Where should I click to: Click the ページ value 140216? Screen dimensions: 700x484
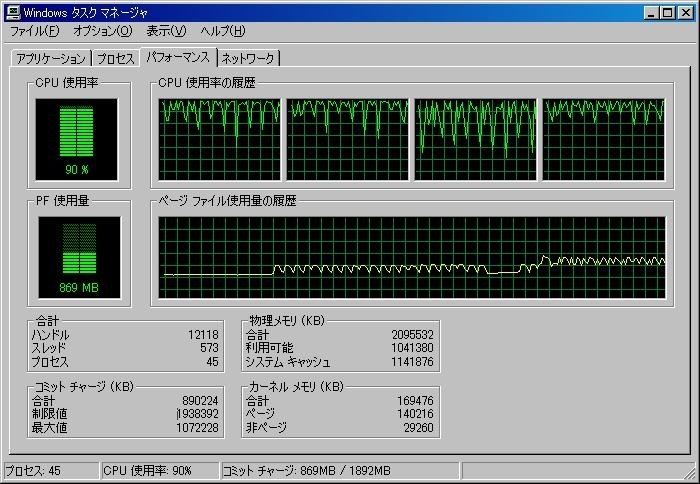coord(415,413)
